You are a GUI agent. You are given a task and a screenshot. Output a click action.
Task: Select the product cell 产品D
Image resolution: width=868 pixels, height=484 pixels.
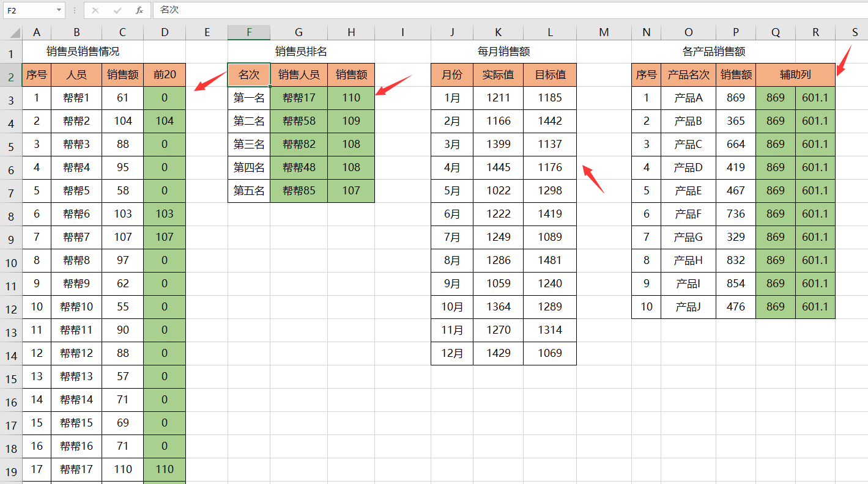click(689, 167)
